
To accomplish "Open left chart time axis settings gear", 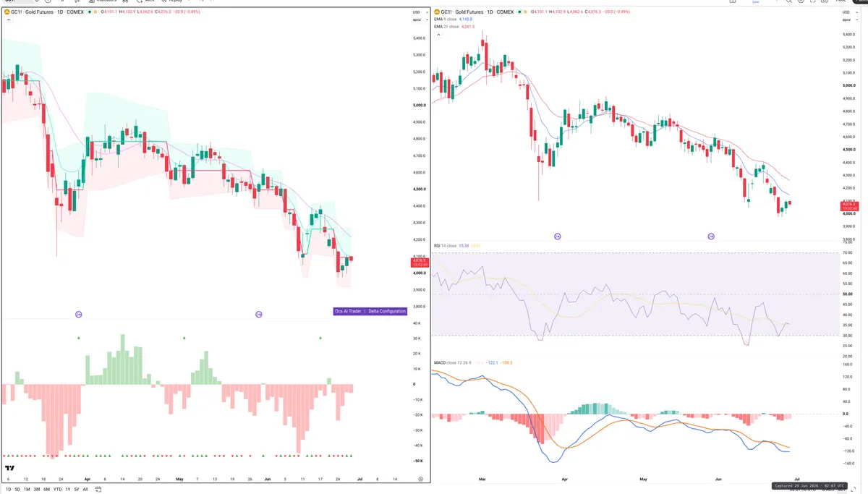I will click(420, 480).
